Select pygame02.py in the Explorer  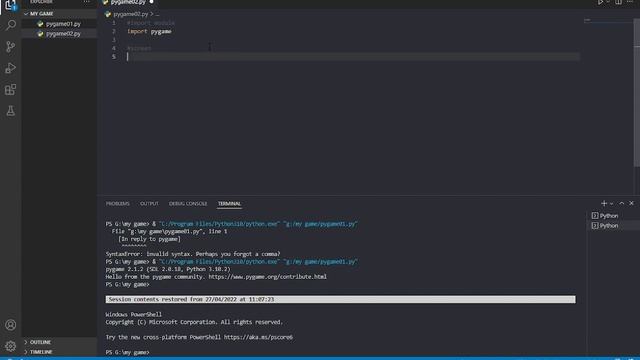click(x=63, y=33)
